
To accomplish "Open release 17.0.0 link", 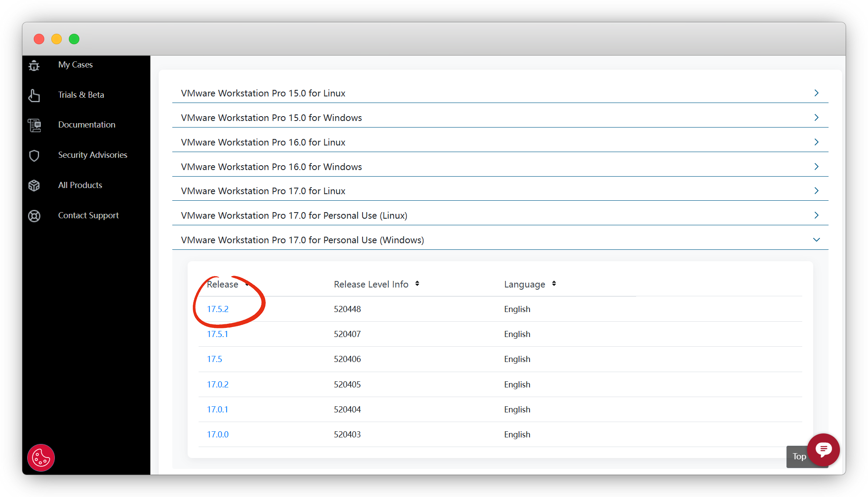I will 218,434.
